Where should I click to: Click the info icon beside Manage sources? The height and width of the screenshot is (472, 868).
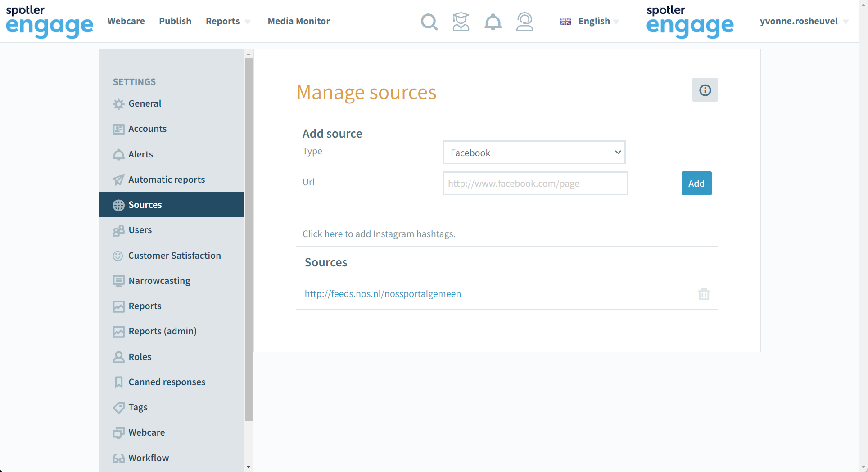click(705, 90)
